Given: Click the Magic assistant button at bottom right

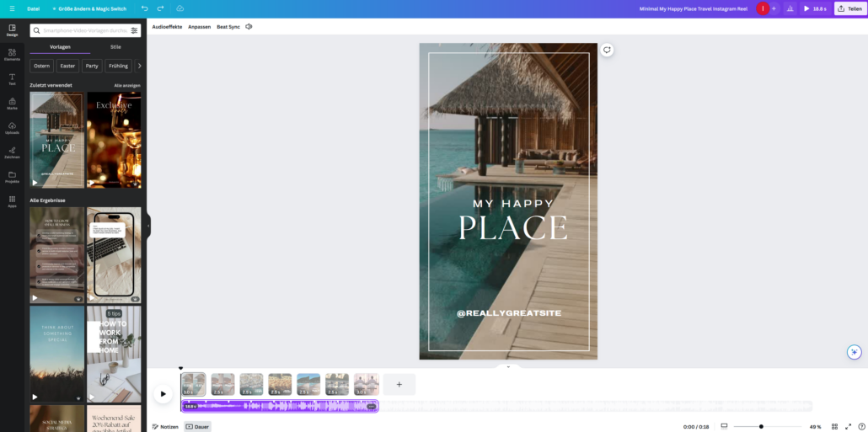Looking at the screenshot, I should 854,352.
